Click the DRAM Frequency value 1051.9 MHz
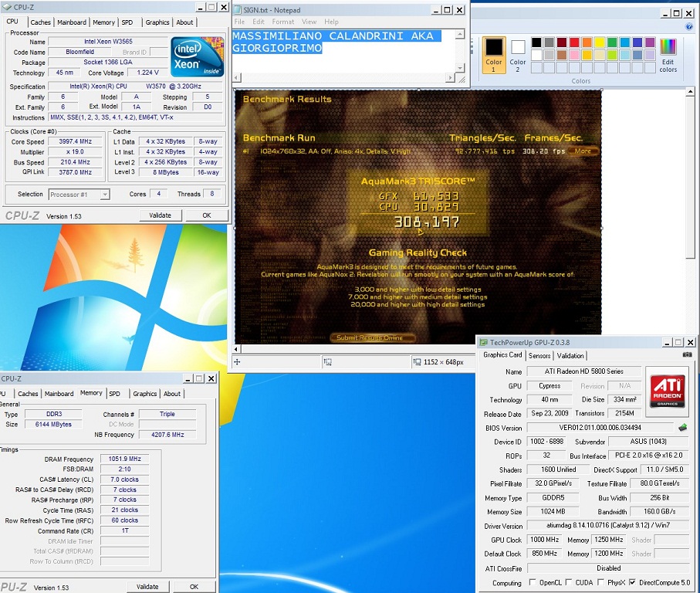This screenshot has width=700, height=593. pos(125,459)
